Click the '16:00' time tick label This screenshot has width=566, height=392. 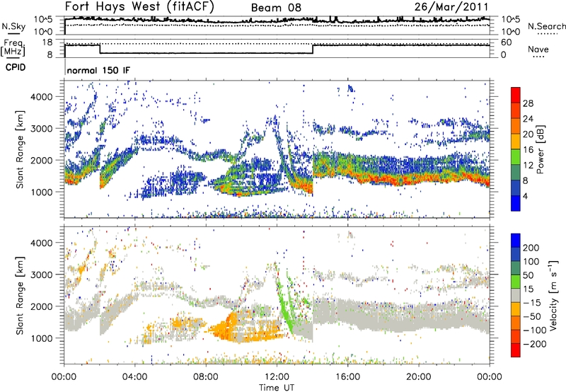347,377
